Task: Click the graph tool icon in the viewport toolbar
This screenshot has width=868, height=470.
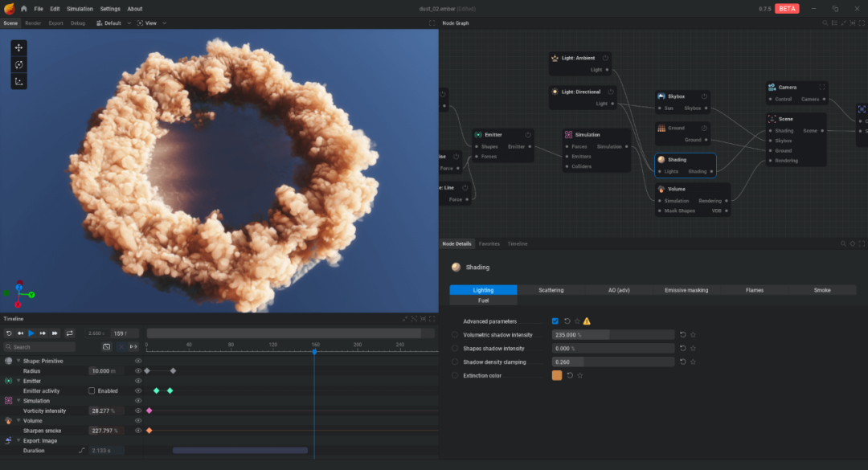Action: tap(18, 80)
